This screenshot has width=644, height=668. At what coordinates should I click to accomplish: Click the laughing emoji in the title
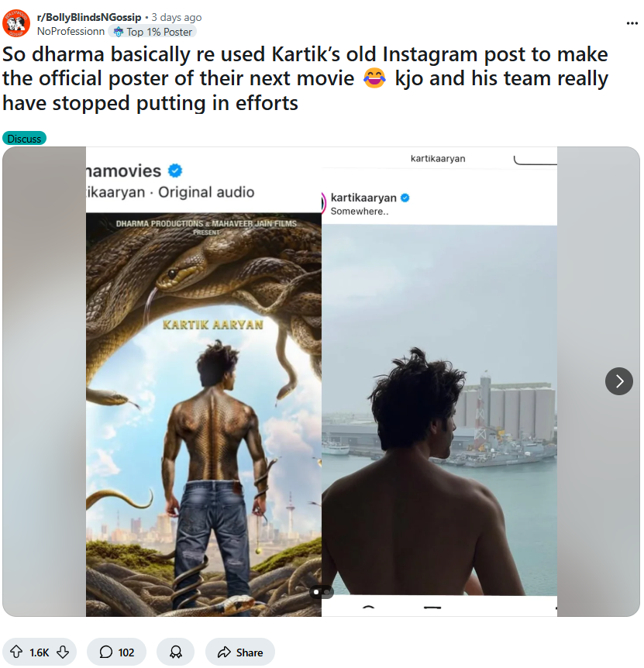[x=374, y=79]
